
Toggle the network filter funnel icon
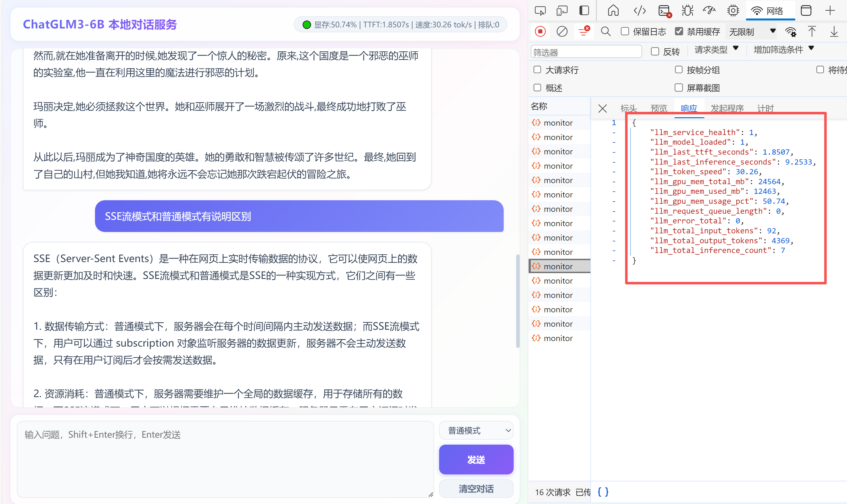click(584, 31)
